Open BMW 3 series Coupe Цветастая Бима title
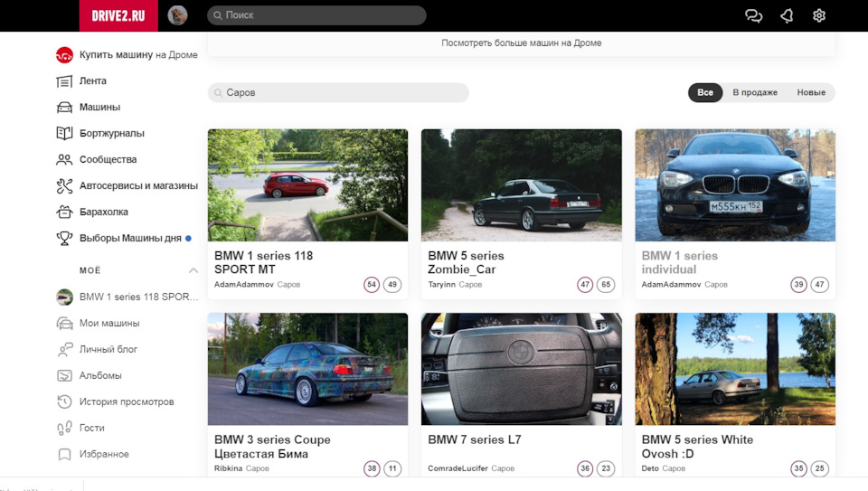Viewport: 868px width, 491px height. pyautogui.click(x=272, y=447)
